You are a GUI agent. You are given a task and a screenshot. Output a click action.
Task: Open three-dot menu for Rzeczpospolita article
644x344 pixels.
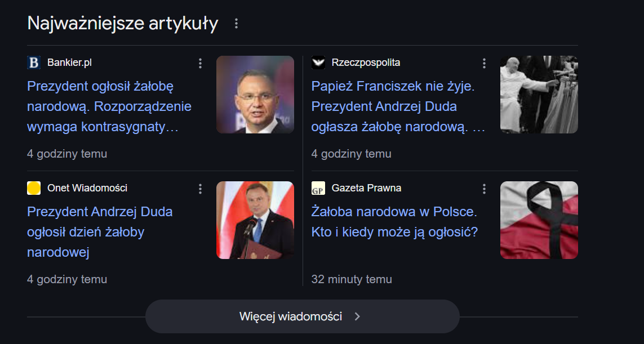484,63
